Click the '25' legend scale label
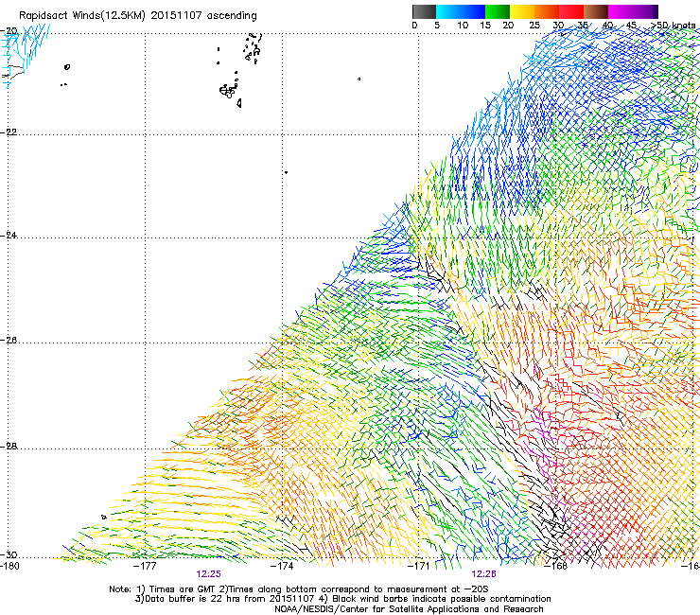700x615 pixels. pyautogui.click(x=534, y=26)
